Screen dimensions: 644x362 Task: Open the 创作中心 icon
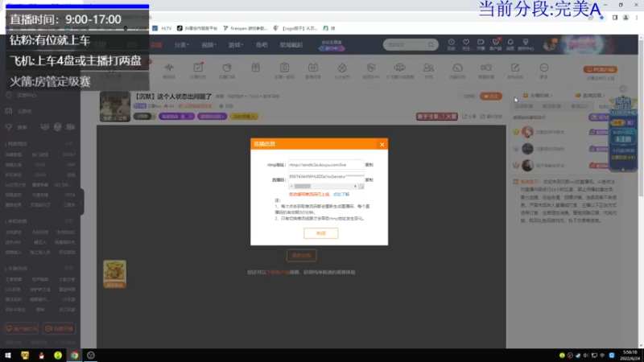[526, 45]
